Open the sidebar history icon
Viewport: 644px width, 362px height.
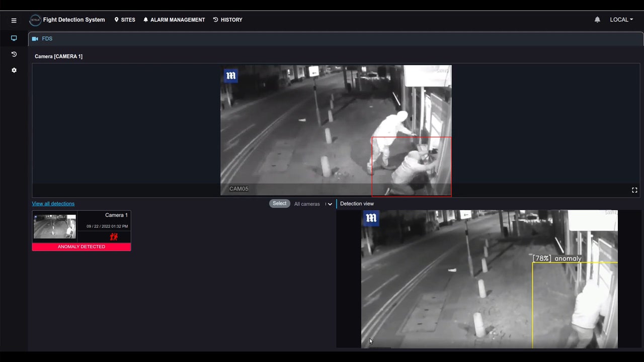coord(14,54)
